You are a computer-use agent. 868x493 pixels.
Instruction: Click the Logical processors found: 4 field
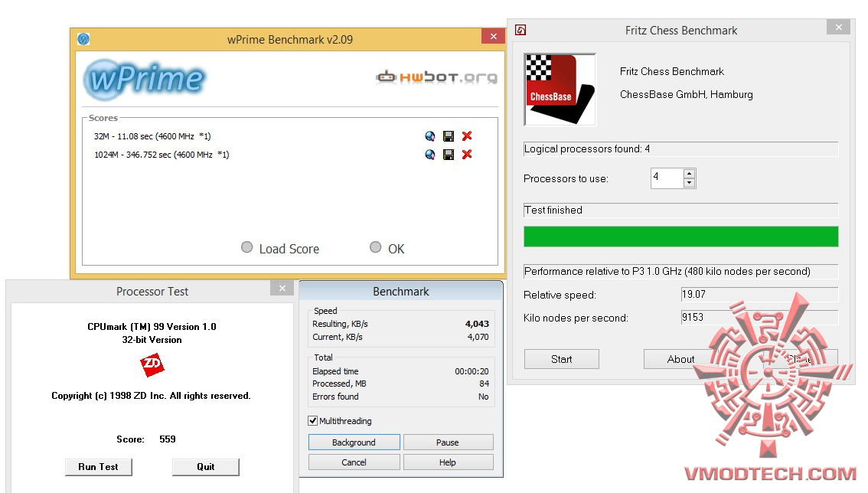coord(681,149)
